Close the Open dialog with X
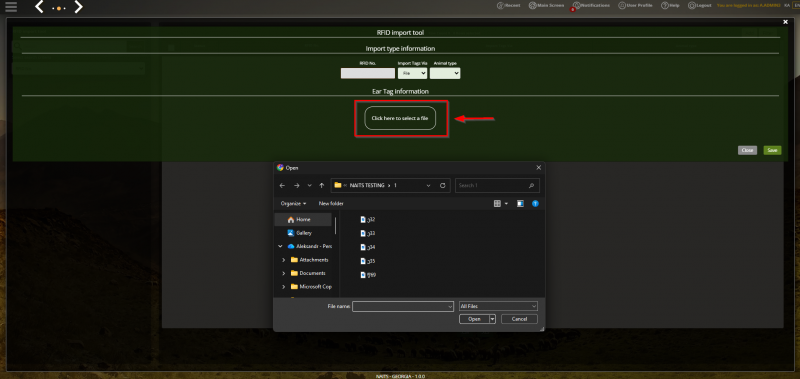The height and width of the screenshot is (379, 800). coord(538,167)
